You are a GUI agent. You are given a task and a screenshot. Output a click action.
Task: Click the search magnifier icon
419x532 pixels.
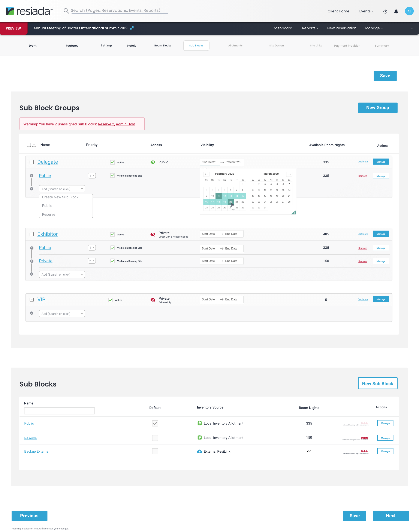coord(66,11)
